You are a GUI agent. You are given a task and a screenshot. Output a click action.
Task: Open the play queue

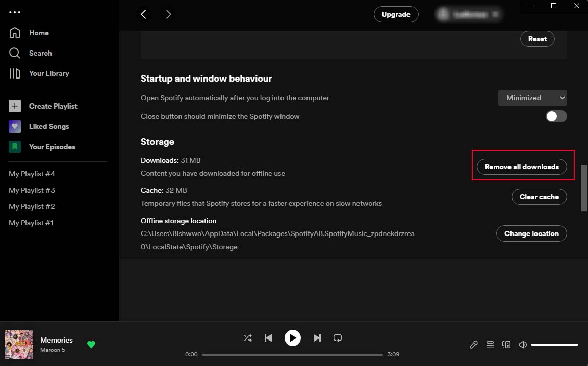tap(490, 344)
